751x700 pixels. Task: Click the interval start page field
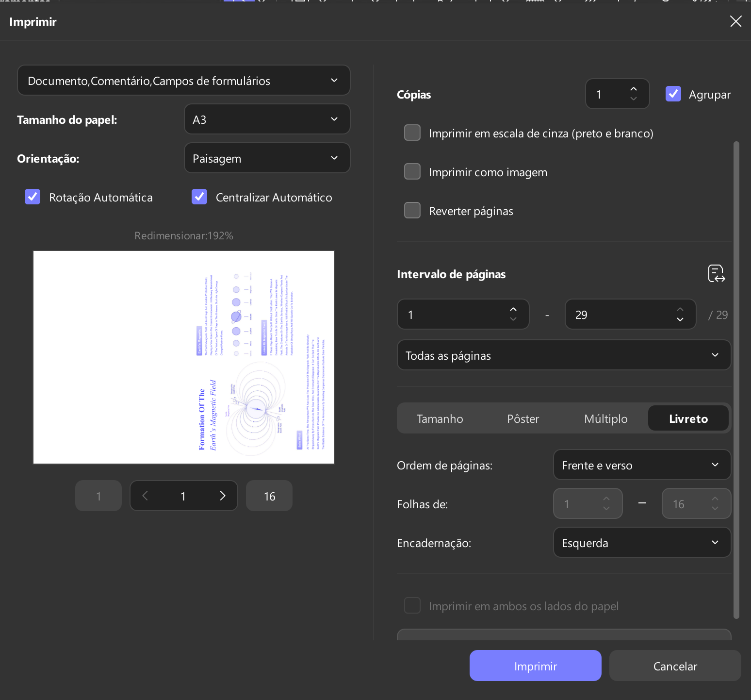point(463,314)
